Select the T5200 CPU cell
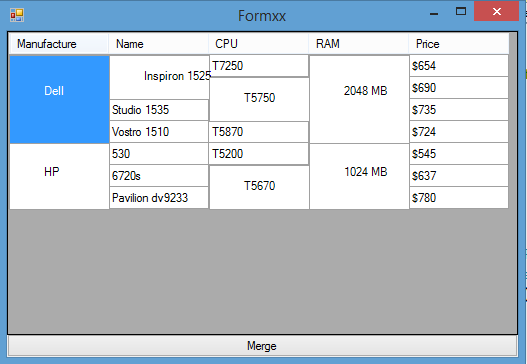527x364 pixels. point(259,154)
